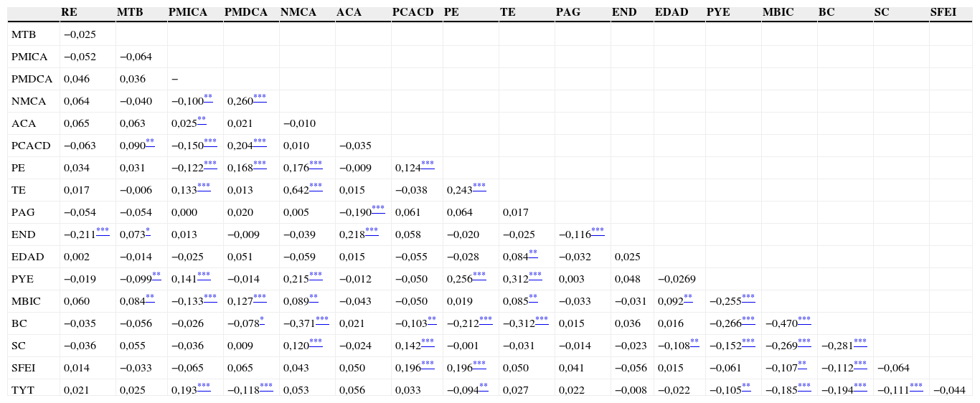Click the *** footnote marker beside 0,642

tap(316, 186)
